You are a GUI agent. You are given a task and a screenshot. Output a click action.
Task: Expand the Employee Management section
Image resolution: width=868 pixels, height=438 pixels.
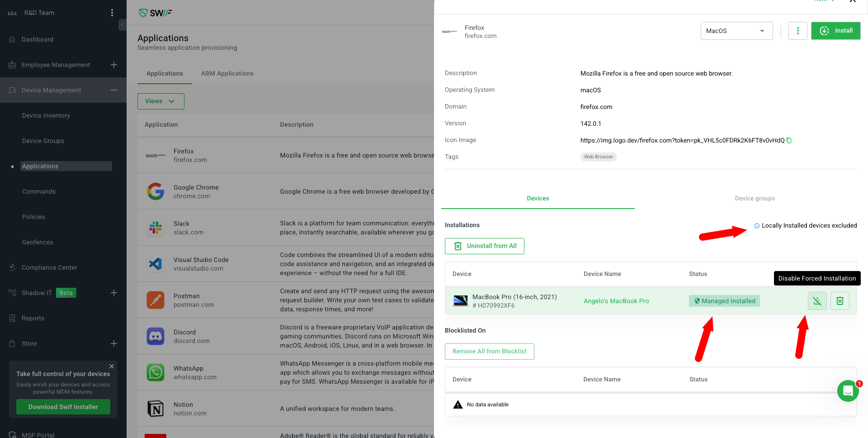point(114,65)
